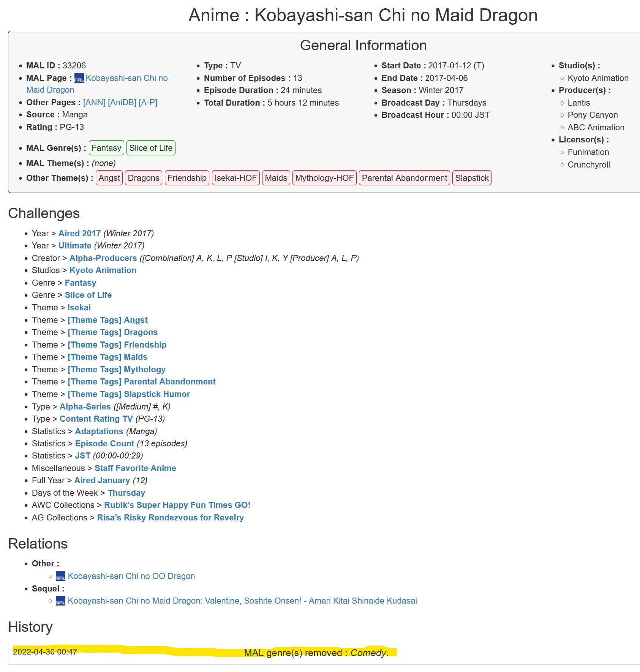Open the Aired 2017 challenge link
This screenshot has height=672, width=640.
[x=79, y=234]
